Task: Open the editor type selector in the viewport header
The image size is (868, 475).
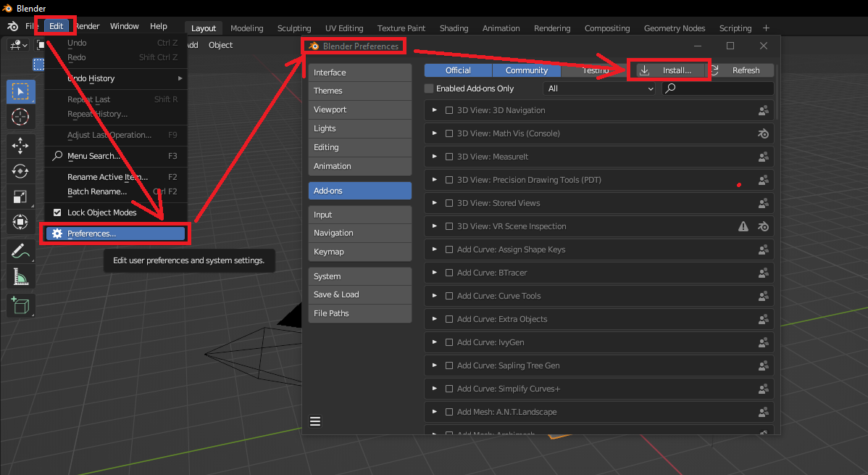Action: [x=18, y=45]
